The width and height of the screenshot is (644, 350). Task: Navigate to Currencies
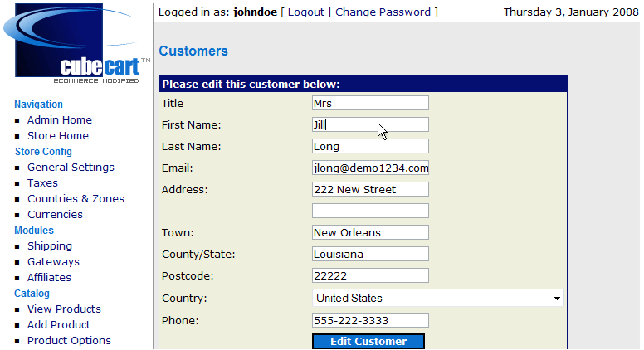55,215
